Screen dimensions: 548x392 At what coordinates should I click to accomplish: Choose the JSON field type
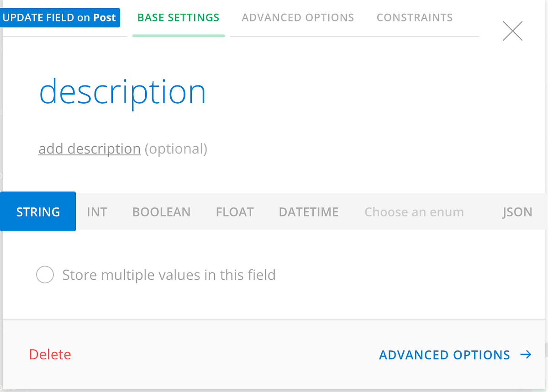[517, 212]
